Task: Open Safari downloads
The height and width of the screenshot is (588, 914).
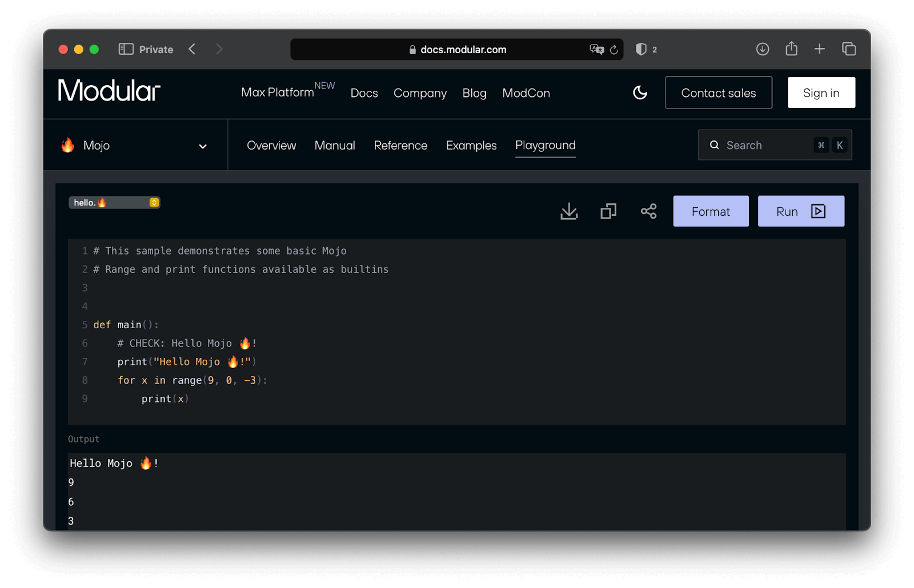Action: point(762,49)
